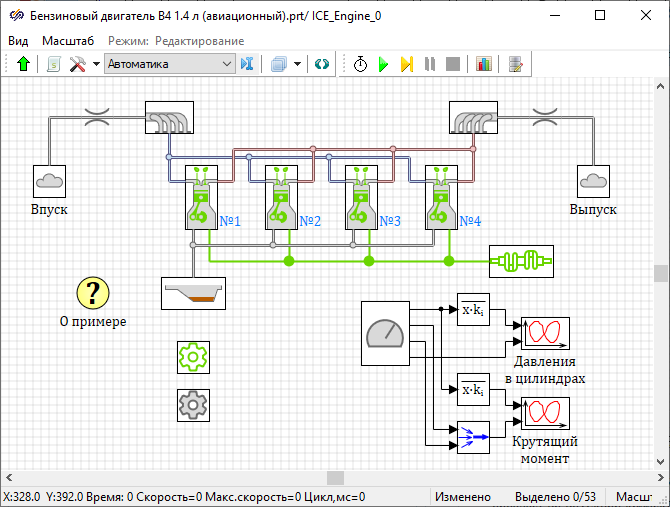Click the green up arrow toolbar icon
Screen dimensions: 670x507
23,64
